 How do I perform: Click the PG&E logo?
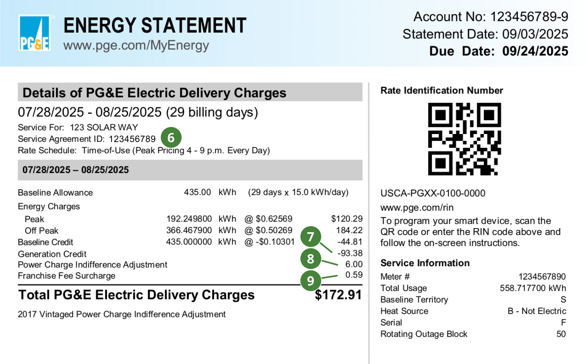(x=35, y=33)
